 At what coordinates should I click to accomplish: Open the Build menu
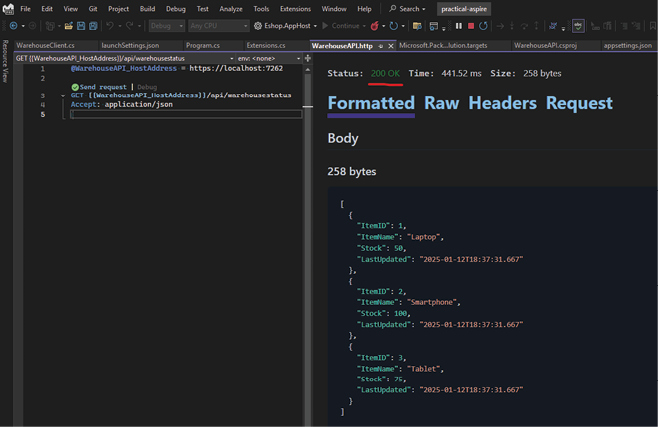click(147, 9)
